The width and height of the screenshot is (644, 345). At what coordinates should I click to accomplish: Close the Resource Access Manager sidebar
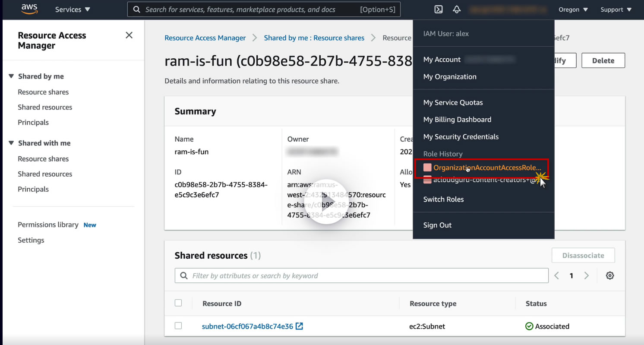[x=129, y=35]
